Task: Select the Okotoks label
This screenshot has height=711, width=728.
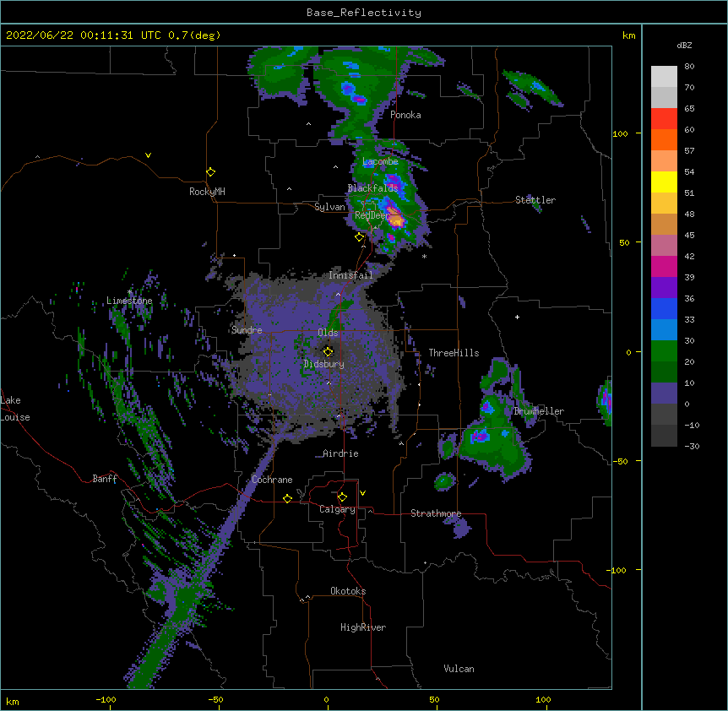Action: point(348,591)
